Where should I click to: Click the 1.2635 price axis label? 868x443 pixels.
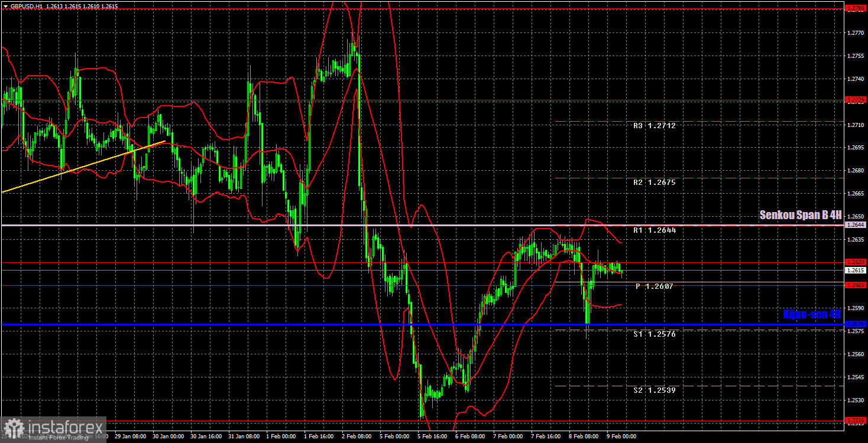click(856, 240)
